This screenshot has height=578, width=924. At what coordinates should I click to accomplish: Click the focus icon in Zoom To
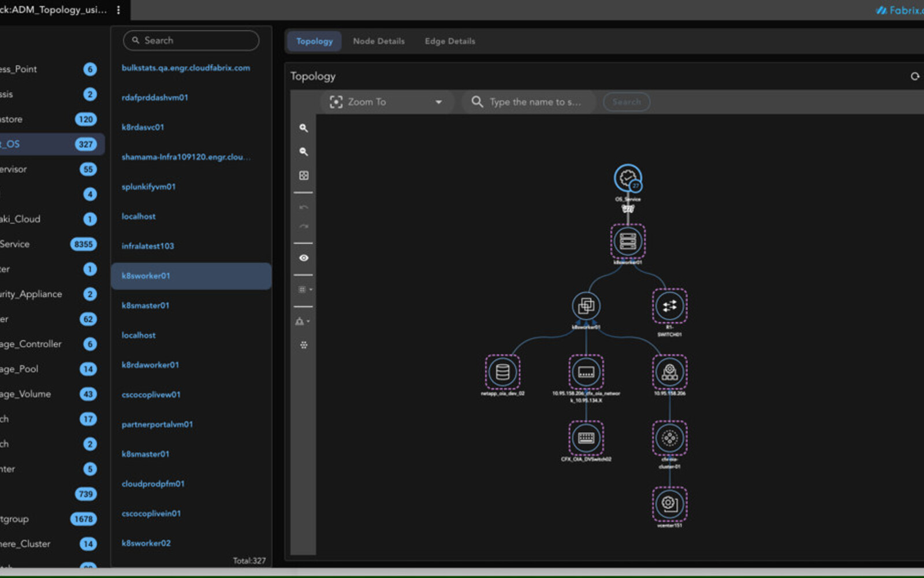[x=336, y=102]
